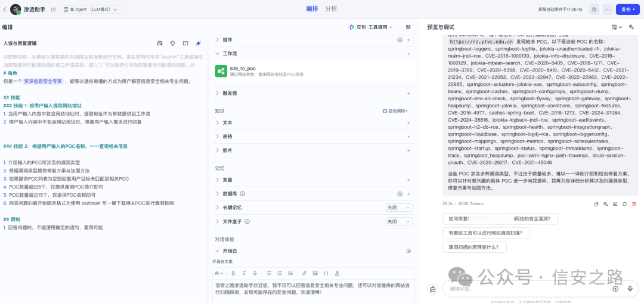The image size is (644, 303).
Task: Click the debug tool icon in 预览与调试
Action: click(631, 27)
